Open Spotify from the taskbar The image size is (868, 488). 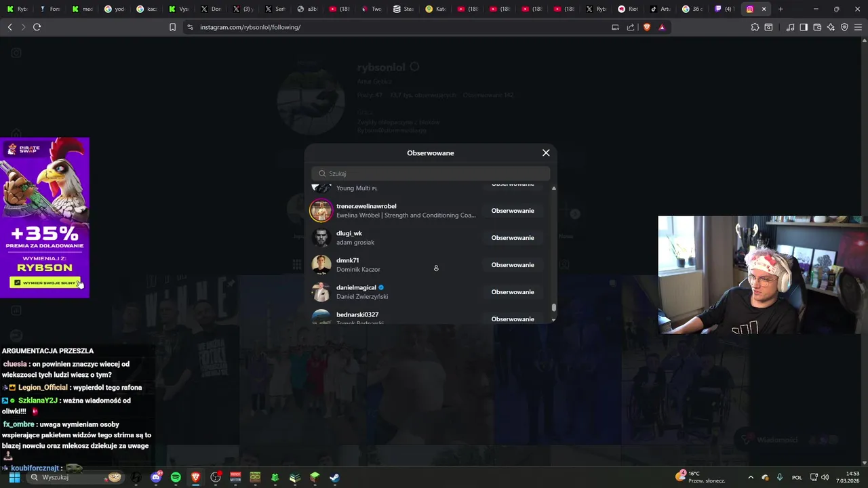[176, 477]
